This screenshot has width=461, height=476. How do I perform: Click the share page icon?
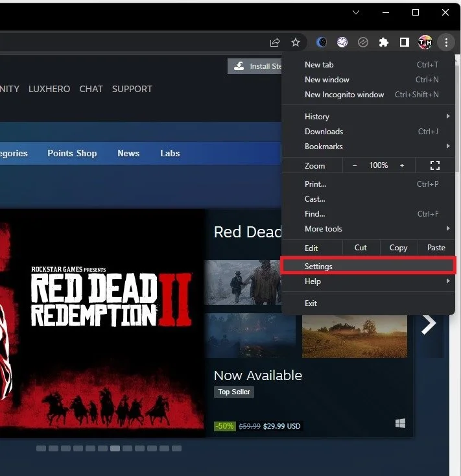tap(275, 42)
